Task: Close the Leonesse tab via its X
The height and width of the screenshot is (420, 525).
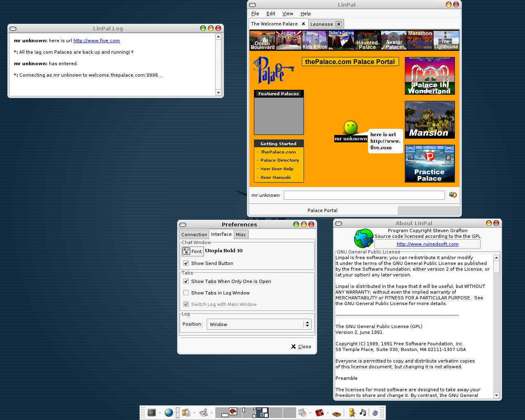Action: (338, 24)
